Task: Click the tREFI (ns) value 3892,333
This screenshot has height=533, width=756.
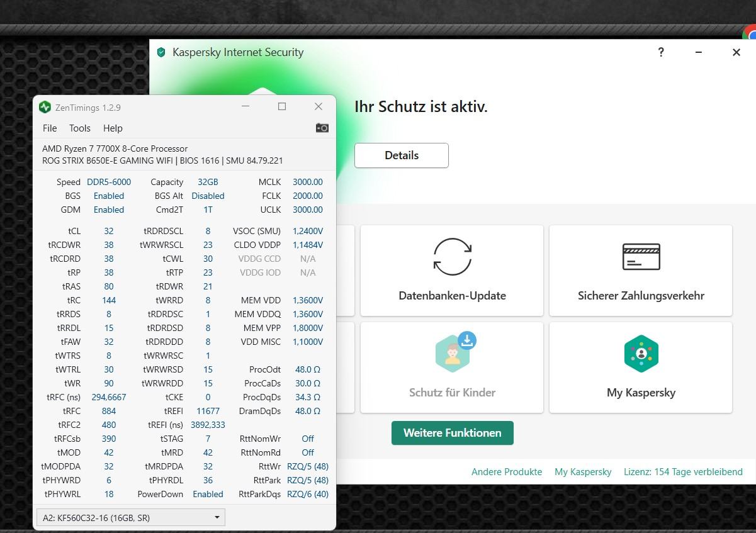Action: click(208, 425)
